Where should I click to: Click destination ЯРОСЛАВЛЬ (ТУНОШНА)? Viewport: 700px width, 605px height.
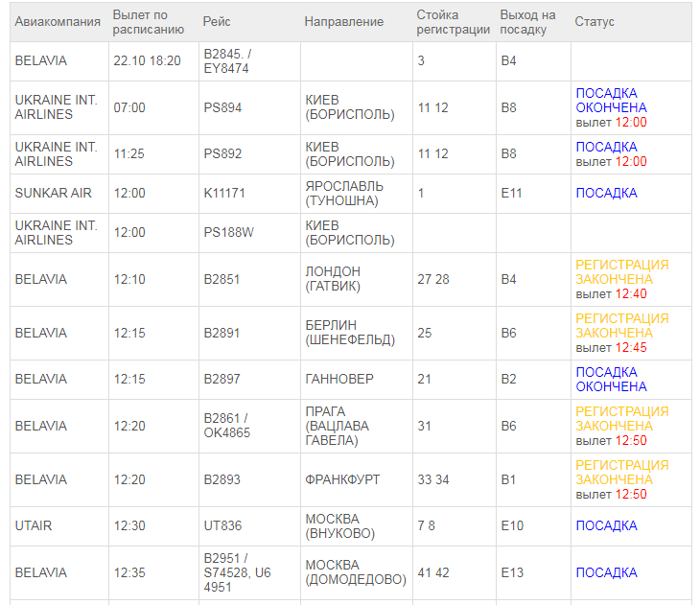(x=344, y=194)
